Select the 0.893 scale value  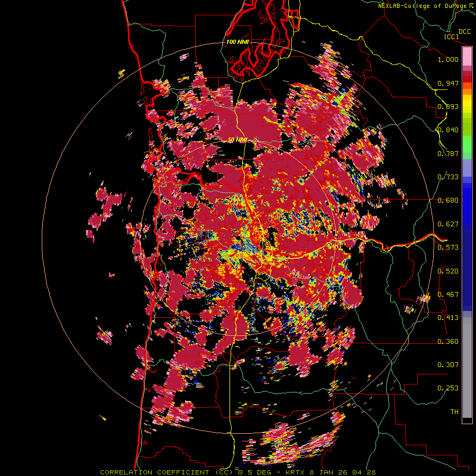tap(448, 106)
